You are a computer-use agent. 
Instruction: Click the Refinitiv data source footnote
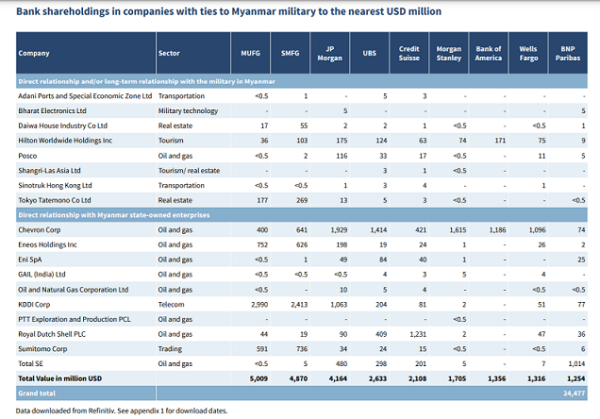tap(122, 411)
